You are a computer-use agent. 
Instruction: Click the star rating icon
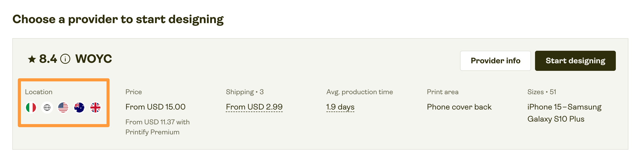pyautogui.click(x=32, y=59)
